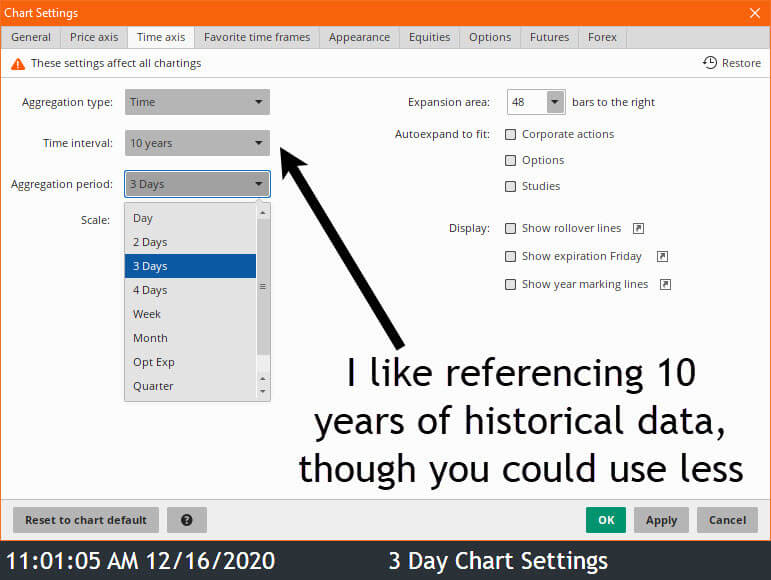The width and height of the screenshot is (771, 580).
Task: Select Week from the aggregation list
Action: [x=147, y=314]
